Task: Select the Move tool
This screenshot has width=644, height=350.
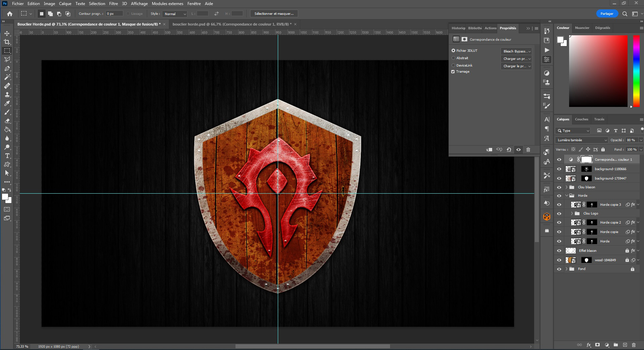Action: (x=7, y=33)
